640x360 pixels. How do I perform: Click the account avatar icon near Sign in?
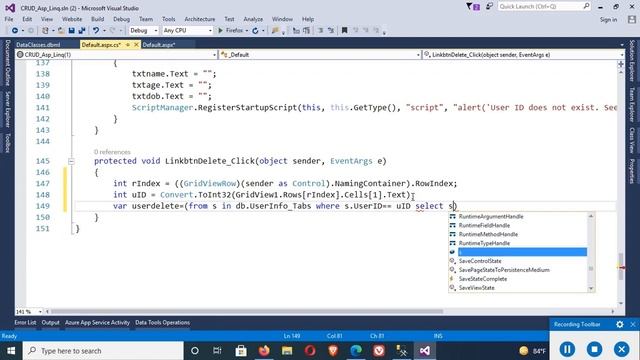632,19
